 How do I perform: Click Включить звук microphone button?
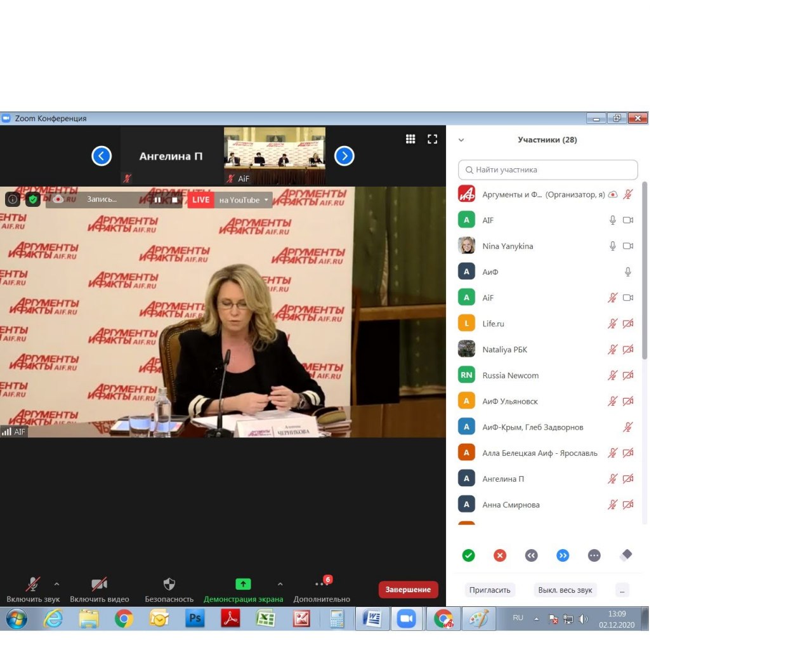[x=33, y=589]
